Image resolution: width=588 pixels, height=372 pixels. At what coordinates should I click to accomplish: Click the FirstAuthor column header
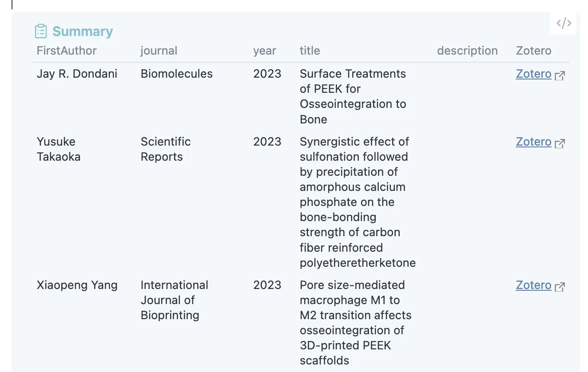click(x=67, y=51)
